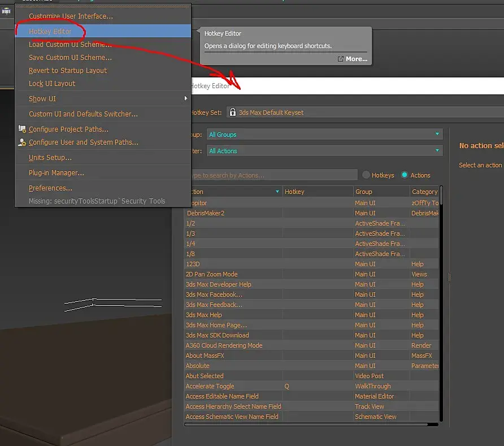
Task: Select the DebrisMaker2 action row
Action: 311,213
